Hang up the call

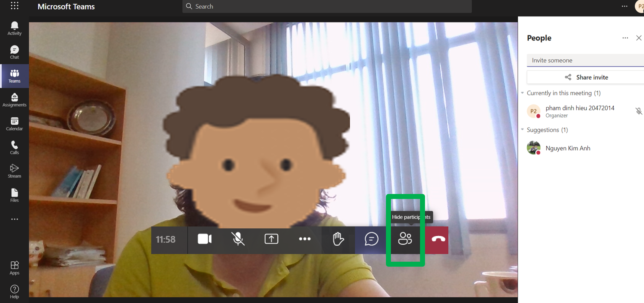tap(438, 239)
